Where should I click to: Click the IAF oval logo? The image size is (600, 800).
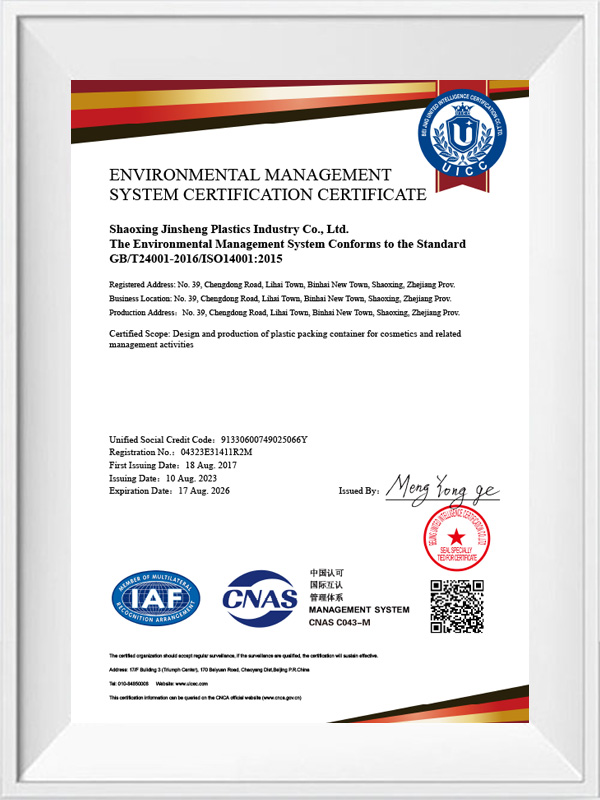click(156, 598)
